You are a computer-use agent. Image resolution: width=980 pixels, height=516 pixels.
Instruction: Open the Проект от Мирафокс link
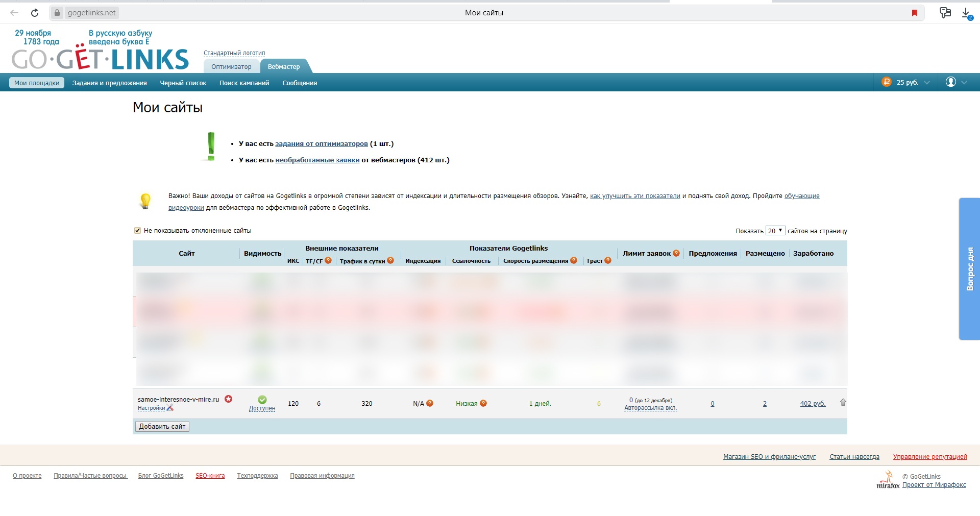(x=934, y=484)
